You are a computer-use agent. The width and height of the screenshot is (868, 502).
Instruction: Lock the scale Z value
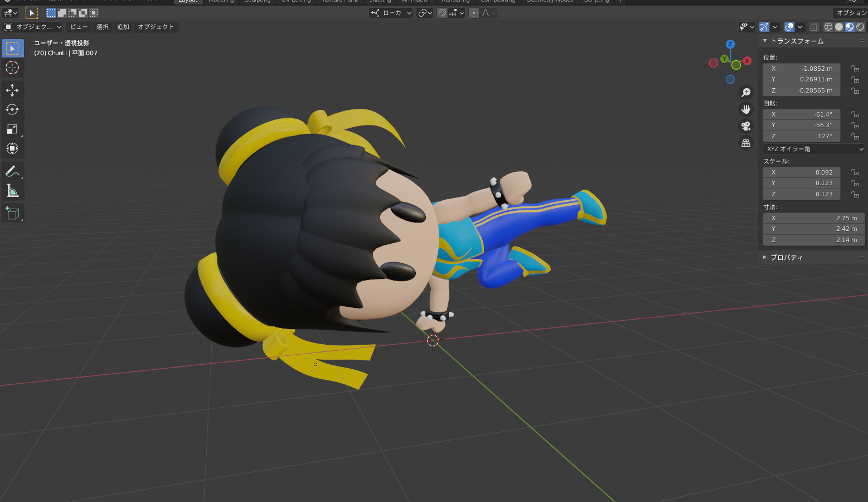tap(855, 194)
